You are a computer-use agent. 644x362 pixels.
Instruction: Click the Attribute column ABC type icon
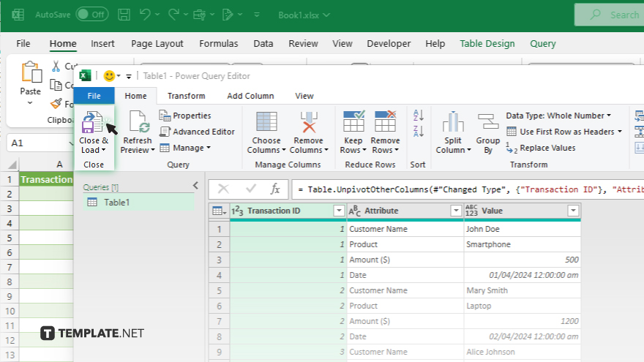354,211
